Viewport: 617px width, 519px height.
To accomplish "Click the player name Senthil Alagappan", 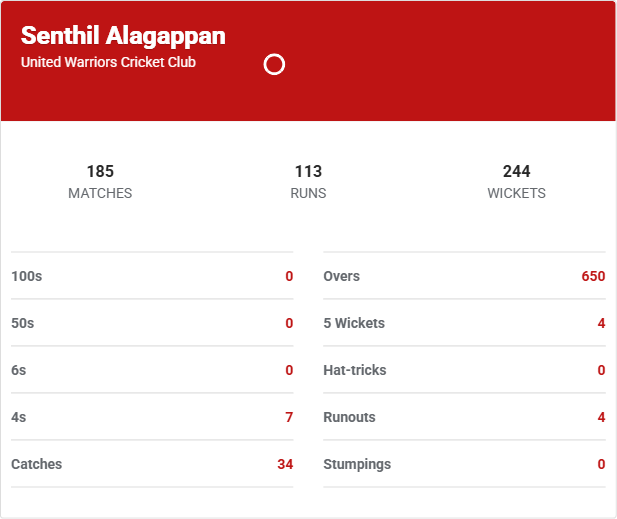I will (x=123, y=36).
